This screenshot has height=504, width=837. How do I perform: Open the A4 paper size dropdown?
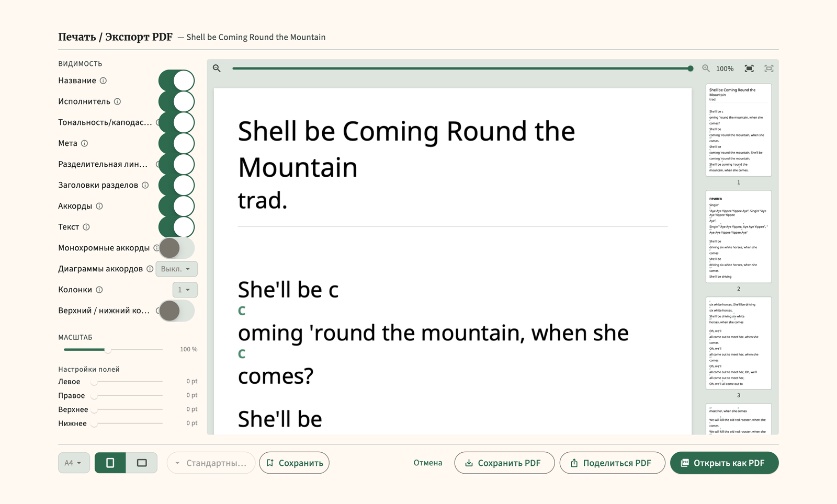click(74, 463)
